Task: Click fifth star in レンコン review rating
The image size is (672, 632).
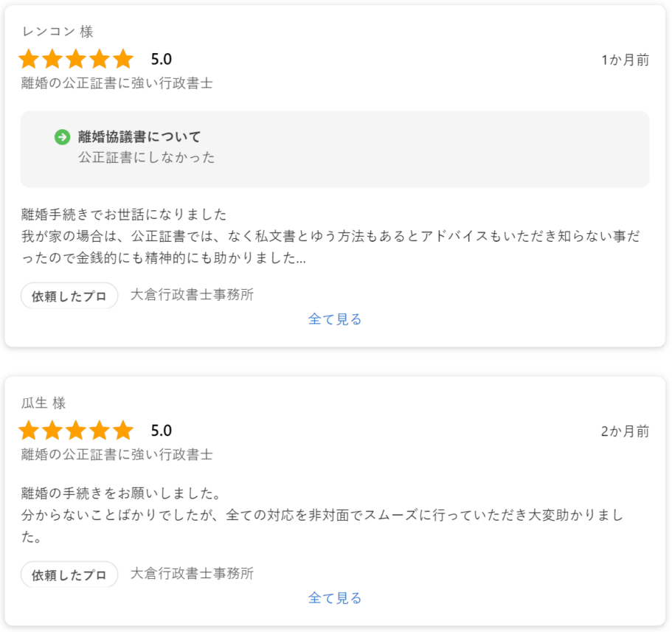Action: tap(123, 59)
